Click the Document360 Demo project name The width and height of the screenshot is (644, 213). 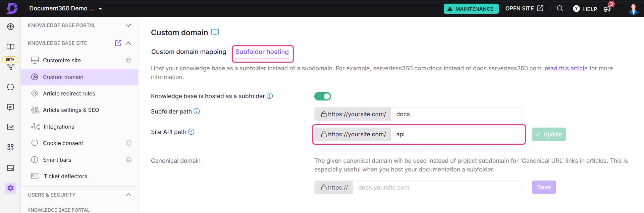62,8
